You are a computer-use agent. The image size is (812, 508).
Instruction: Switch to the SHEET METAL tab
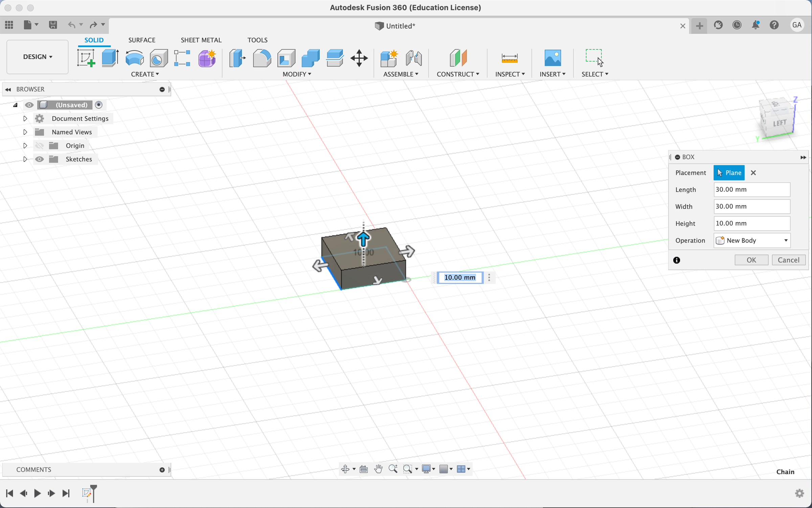coord(201,40)
